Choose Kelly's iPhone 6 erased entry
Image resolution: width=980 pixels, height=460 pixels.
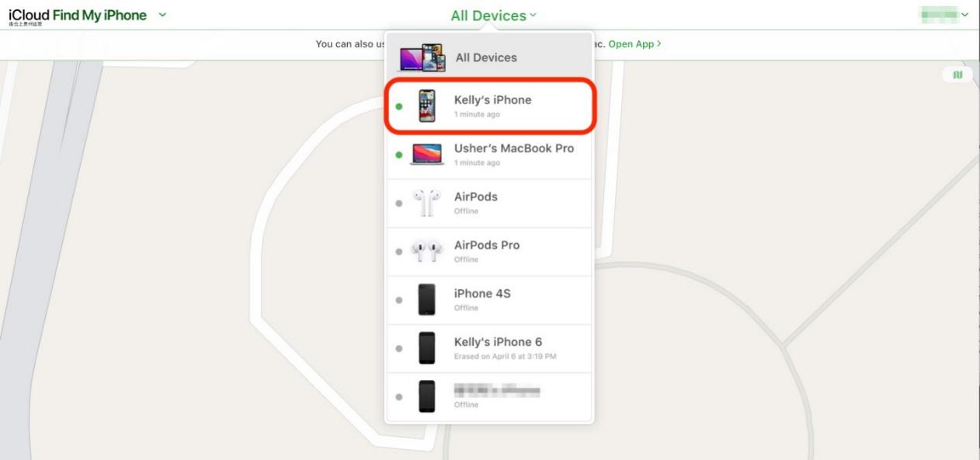[x=489, y=348]
